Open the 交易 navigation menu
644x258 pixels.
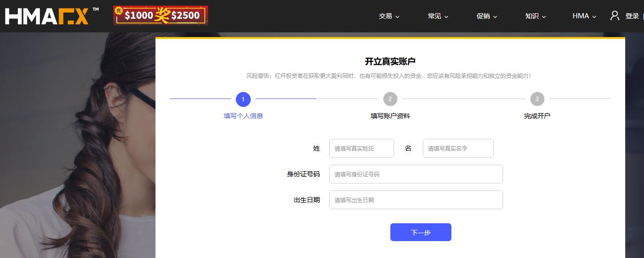coord(389,16)
